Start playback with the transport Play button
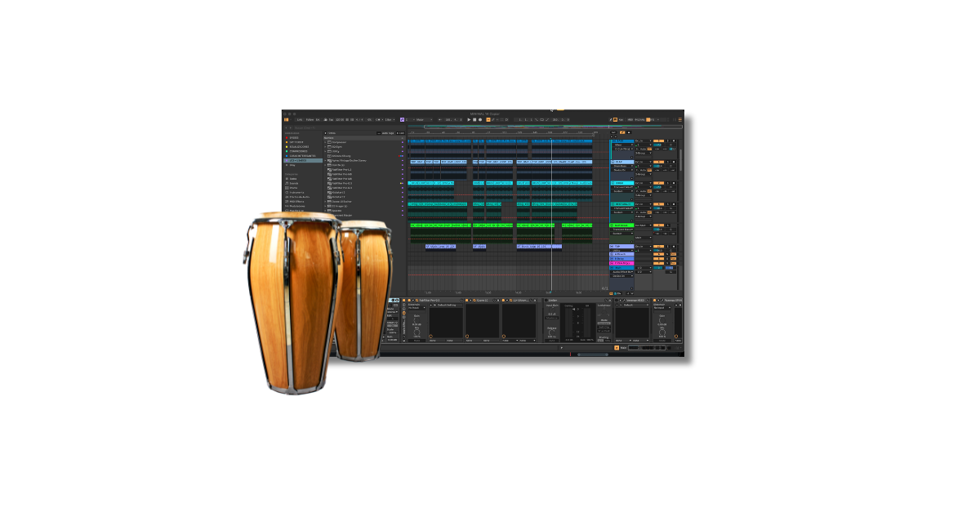This screenshot has width=980, height=513. tap(469, 119)
